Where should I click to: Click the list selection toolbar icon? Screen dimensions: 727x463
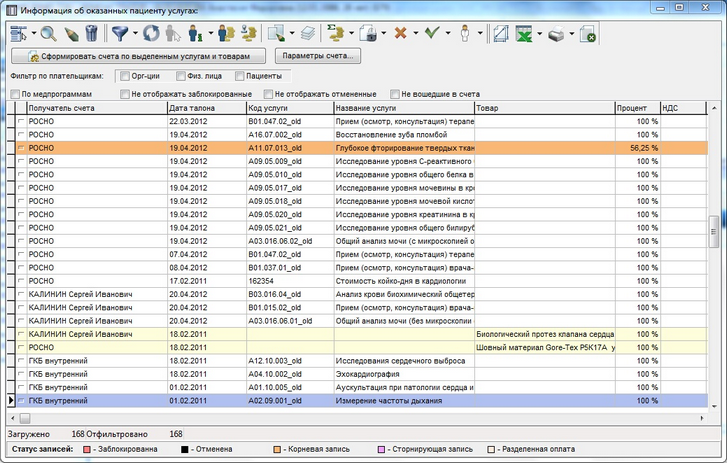point(19,33)
